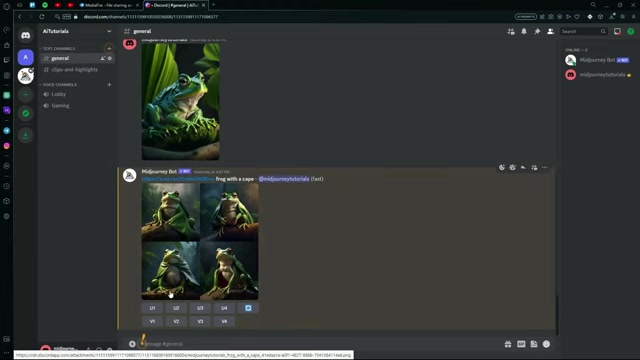Image resolution: width=640 pixels, height=360 pixels.
Task: Click the V2 variation button
Action: (x=176, y=322)
